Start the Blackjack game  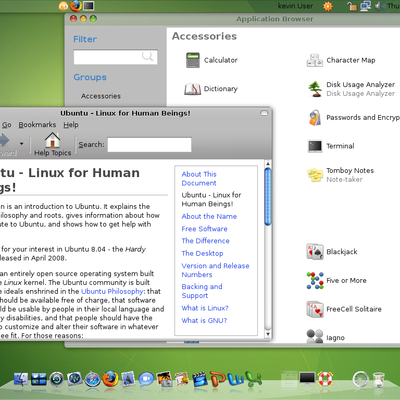(x=332, y=252)
